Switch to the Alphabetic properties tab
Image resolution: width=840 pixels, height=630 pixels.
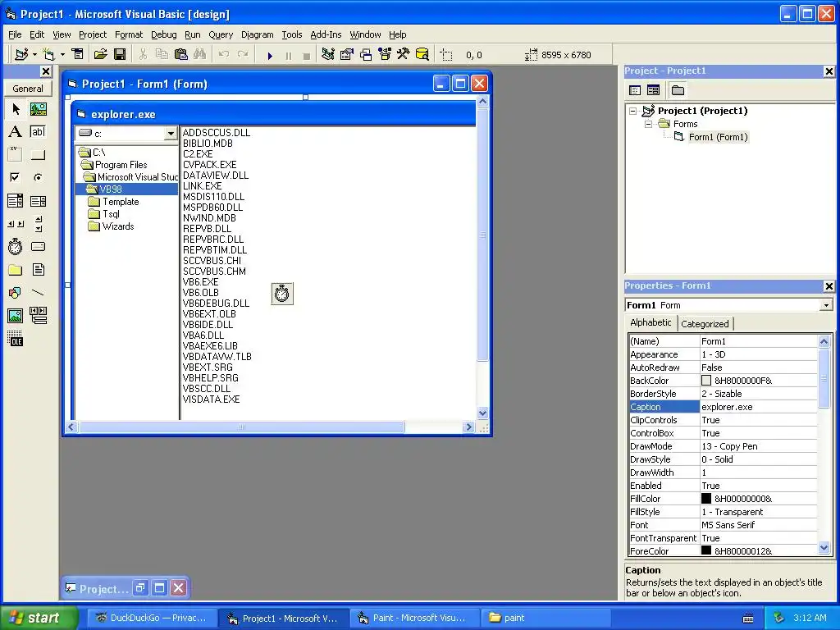(x=651, y=322)
